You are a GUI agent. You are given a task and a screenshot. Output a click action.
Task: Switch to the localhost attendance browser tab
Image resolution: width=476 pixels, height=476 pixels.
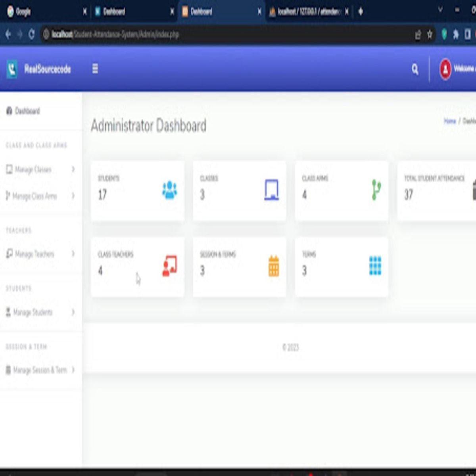[x=305, y=12]
